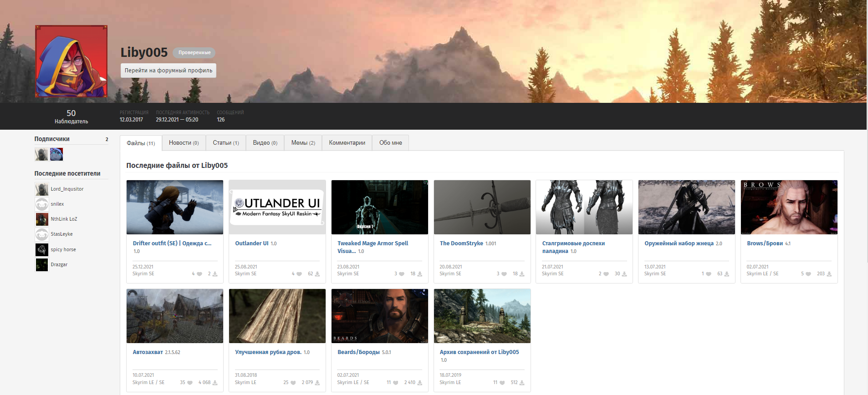
Task: Click download icon on Tweaked Mage Armor card
Action: pyautogui.click(x=420, y=274)
